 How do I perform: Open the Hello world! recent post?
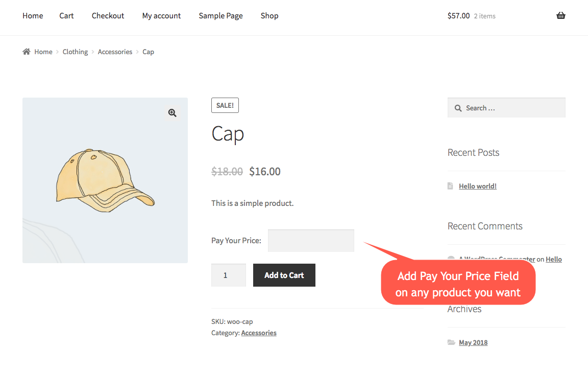coord(478,185)
